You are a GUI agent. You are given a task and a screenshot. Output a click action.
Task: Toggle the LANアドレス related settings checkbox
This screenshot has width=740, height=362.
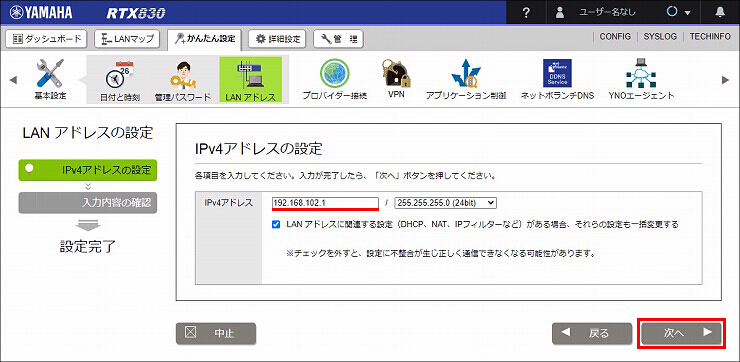[x=277, y=225]
